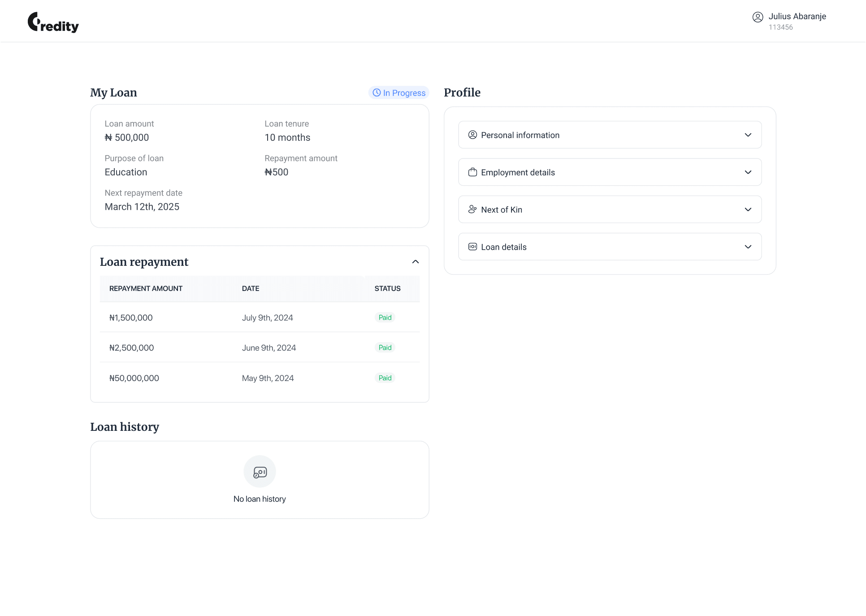Click the empty loan history icon

260,472
